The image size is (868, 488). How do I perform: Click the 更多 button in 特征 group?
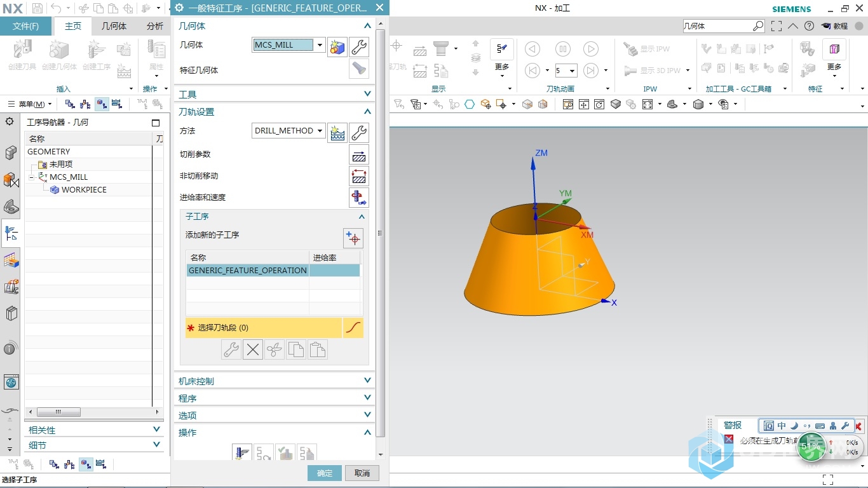pyautogui.click(x=834, y=58)
